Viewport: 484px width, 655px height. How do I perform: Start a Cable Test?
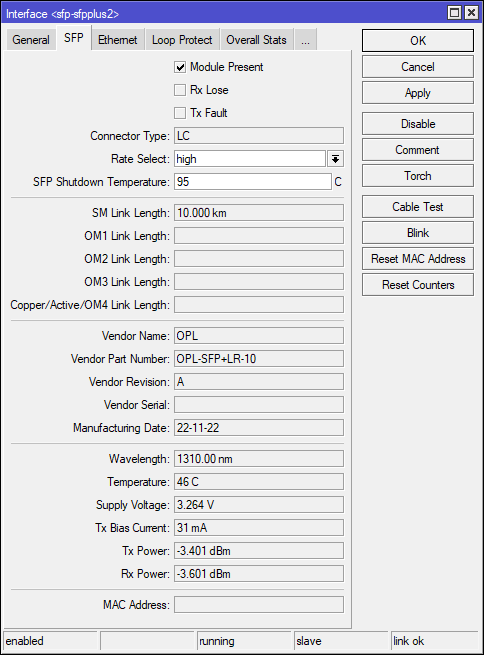pos(418,207)
